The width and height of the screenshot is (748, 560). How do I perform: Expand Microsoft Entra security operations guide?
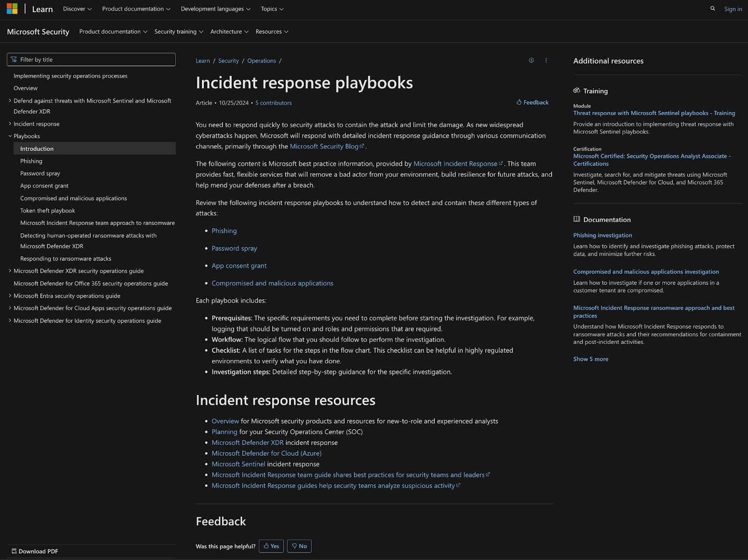click(10, 296)
